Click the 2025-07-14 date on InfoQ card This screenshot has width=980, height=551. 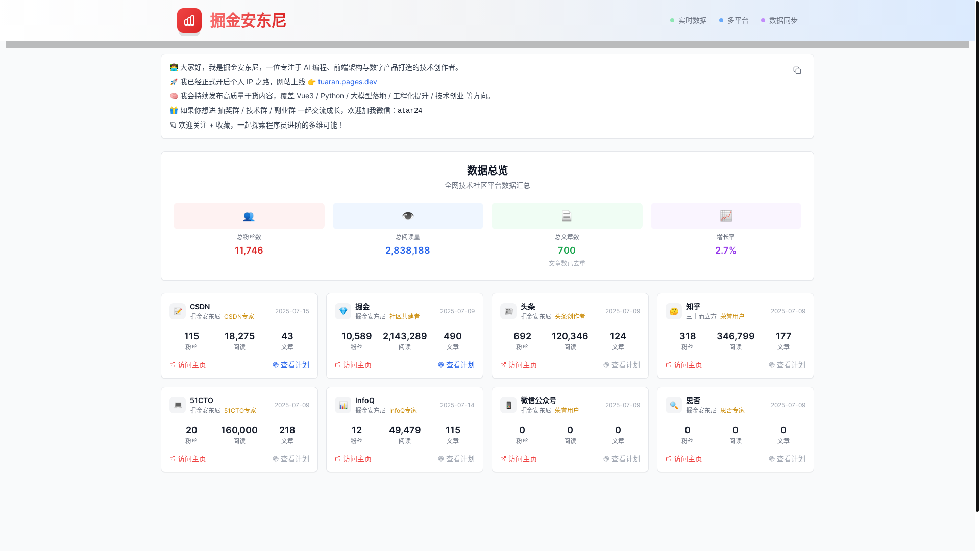click(x=457, y=405)
